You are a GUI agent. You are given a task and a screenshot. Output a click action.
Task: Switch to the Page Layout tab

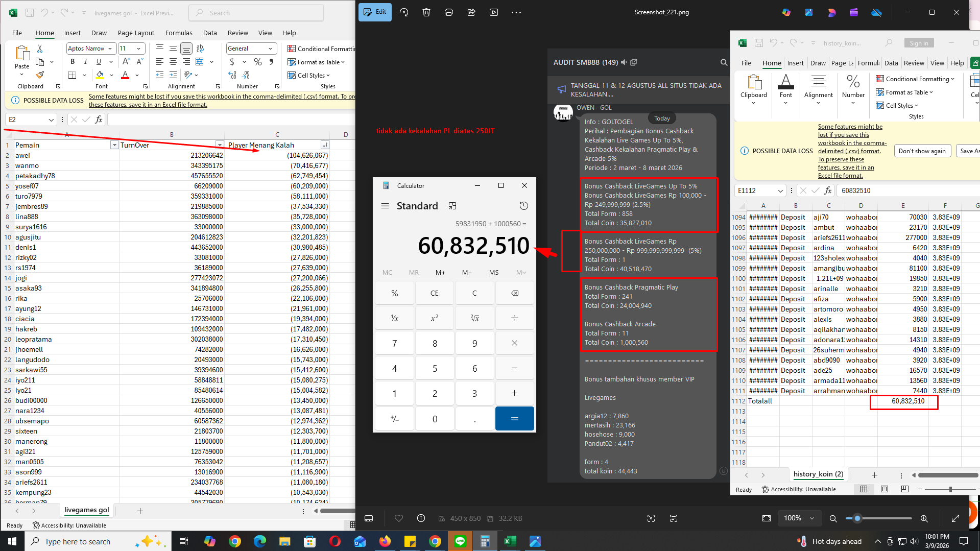pos(136,33)
